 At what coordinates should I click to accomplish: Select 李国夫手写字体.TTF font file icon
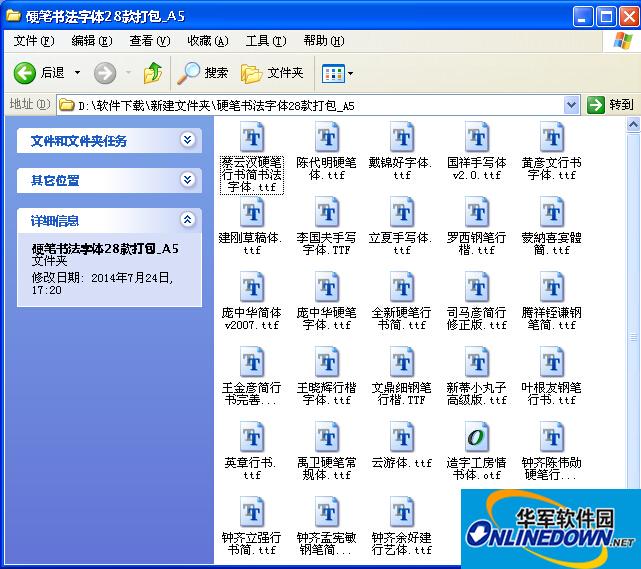pyautogui.click(x=327, y=212)
